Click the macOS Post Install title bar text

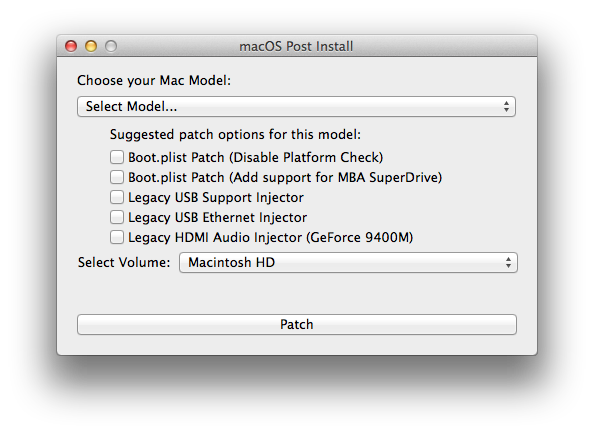pyautogui.click(x=296, y=46)
